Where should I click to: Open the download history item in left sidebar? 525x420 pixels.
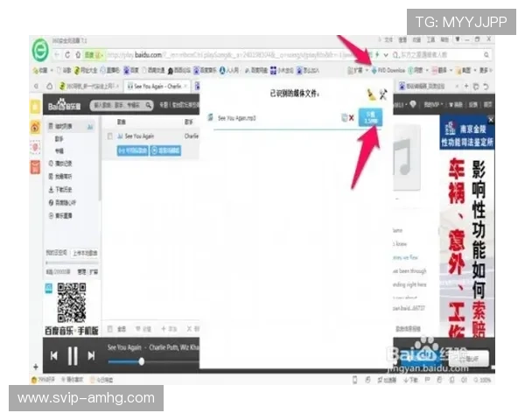[61, 189]
